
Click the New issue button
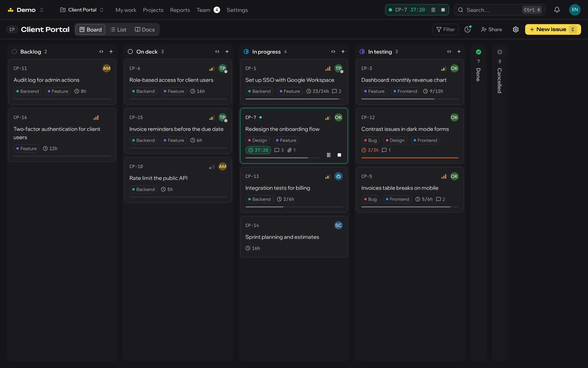[x=553, y=29]
